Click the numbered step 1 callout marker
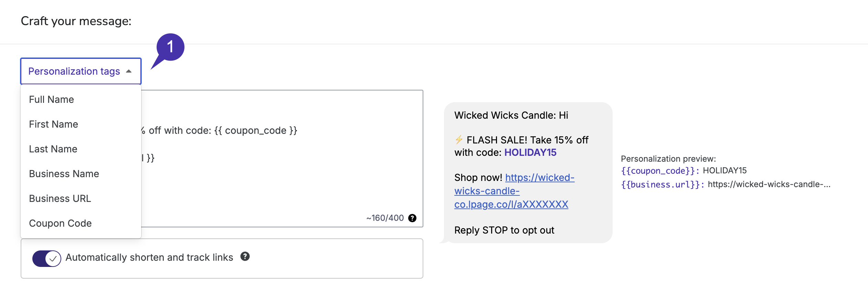Viewport: 868px width, 291px height. point(170,47)
